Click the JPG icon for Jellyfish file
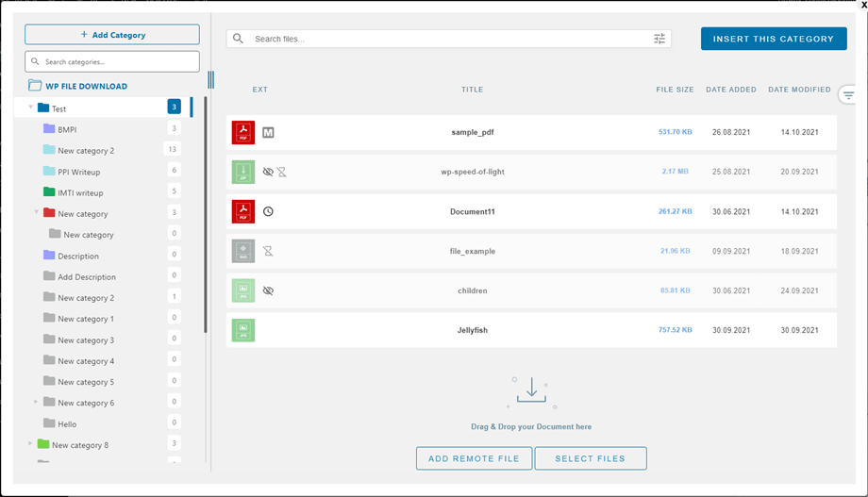Image resolution: width=868 pixels, height=497 pixels. (x=243, y=330)
